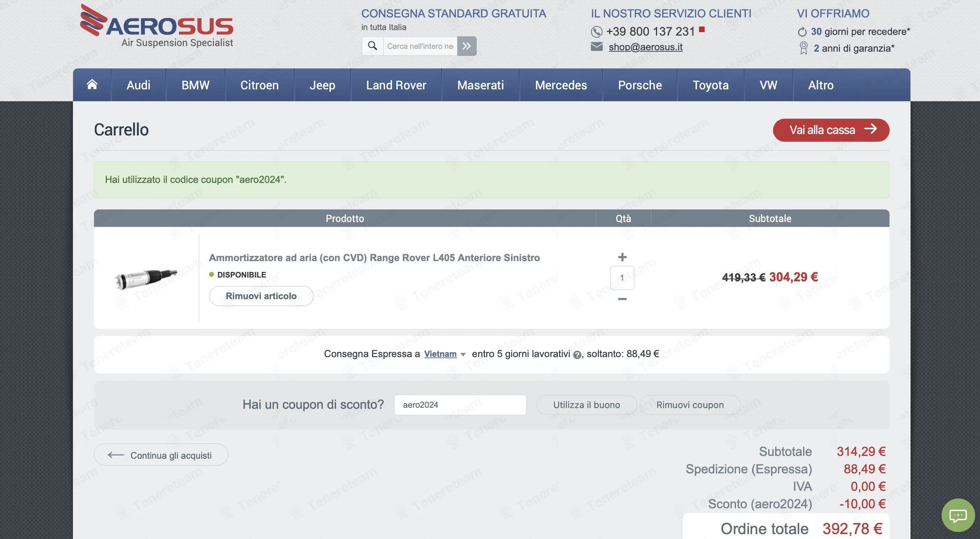The image size is (980, 539).
Task: Open the Land Rover menu
Action: (x=396, y=85)
